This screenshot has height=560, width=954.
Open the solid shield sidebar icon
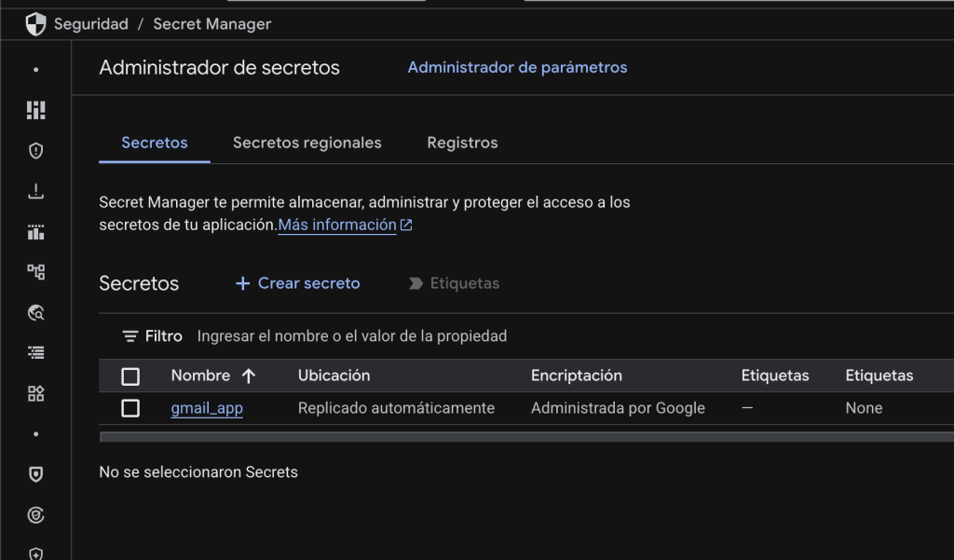tap(36, 474)
